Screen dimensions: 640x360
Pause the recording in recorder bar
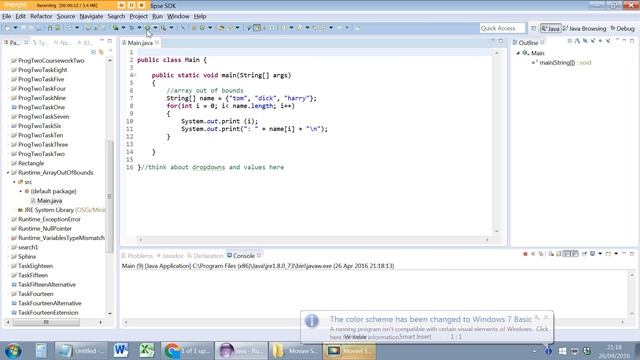131,5
